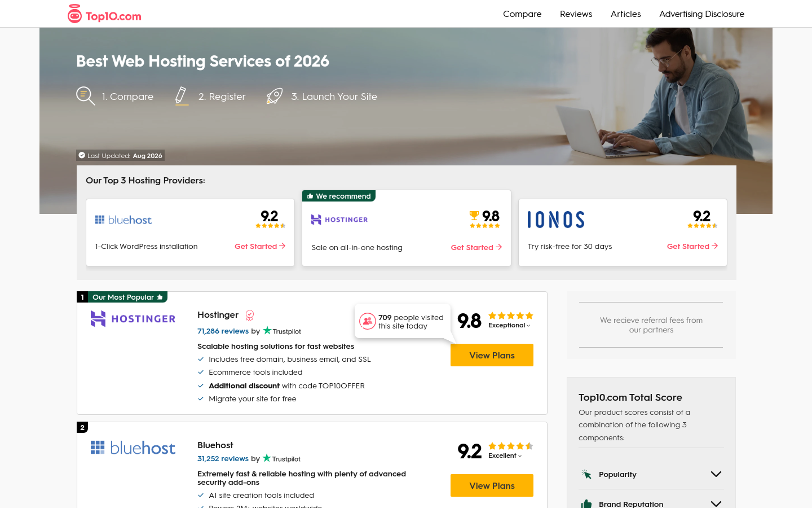Open Bluehost's 31,252 reviews link
Viewport: 812px width, 508px height.
point(223,459)
